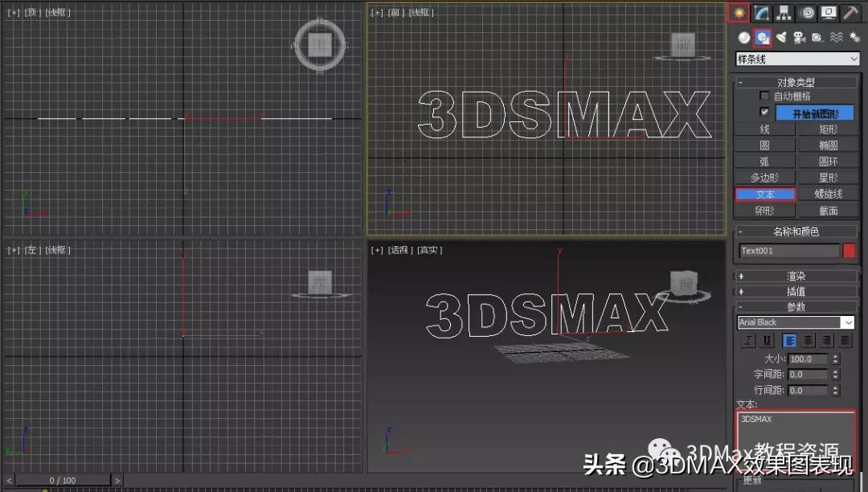The width and height of the screenshot is (868, 492).
Task: Choose the 螺旋线 helix shape button
Action: tap(828, 194)
